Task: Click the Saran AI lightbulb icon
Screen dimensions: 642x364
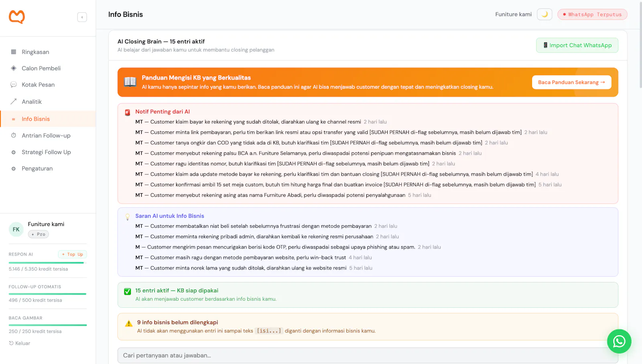Action: [x=128, y=217]
